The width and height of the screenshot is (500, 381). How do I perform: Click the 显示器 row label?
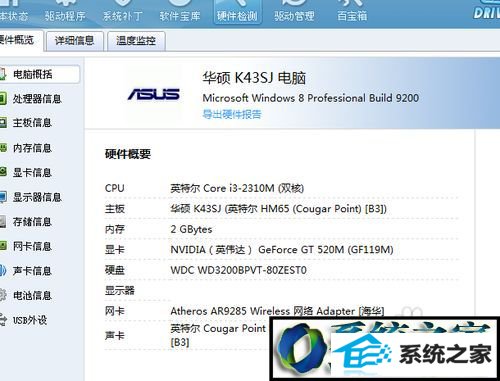[120, 290]
